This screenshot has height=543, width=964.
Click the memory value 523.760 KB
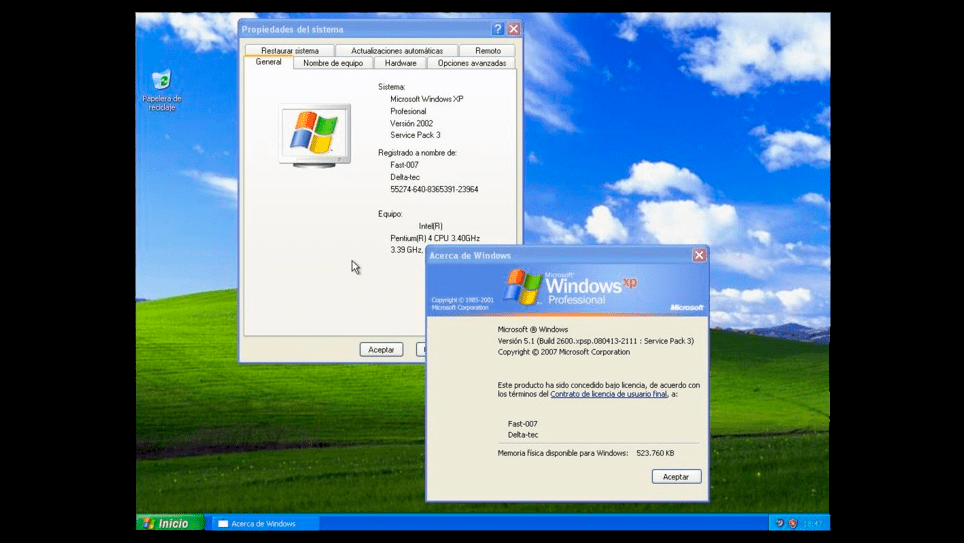tap(655, 453)
